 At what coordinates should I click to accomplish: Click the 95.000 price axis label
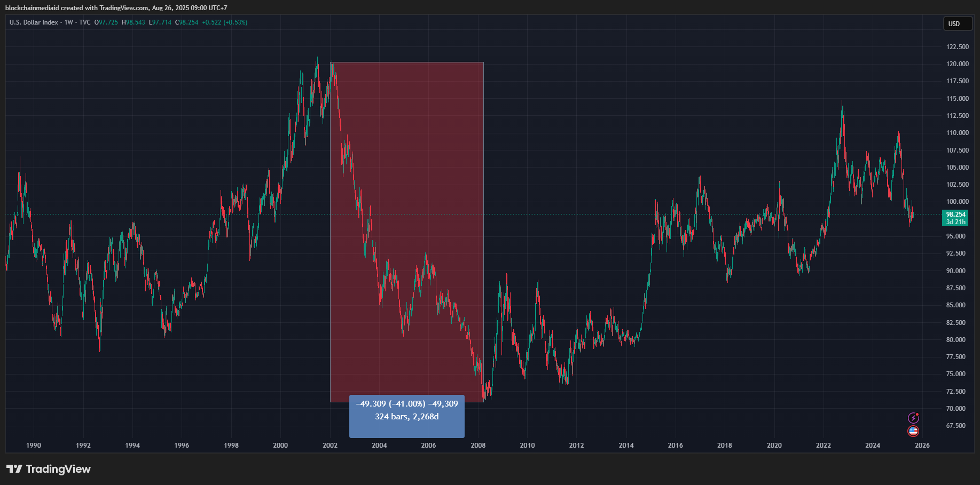coord(957,236)
